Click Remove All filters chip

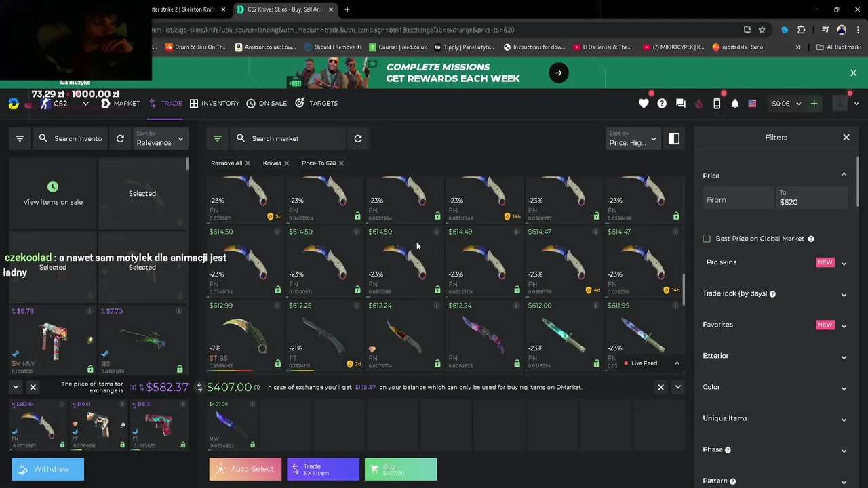click(x=231, y=163)
